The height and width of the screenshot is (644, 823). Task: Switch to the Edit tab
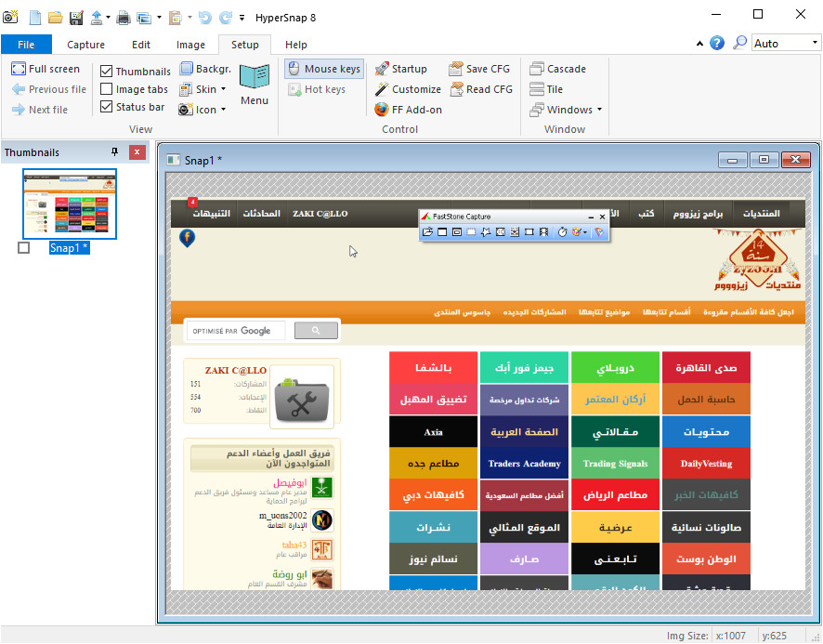pyautogui.click(x=140, y=45)
